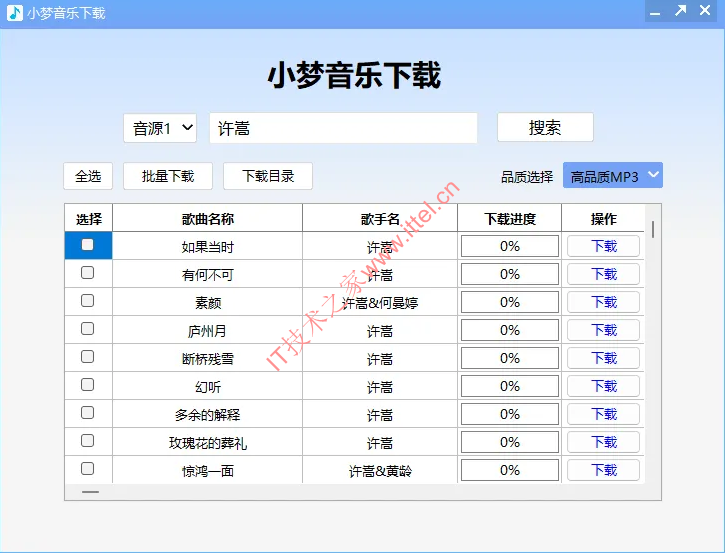The height and width of the screenshot is (553, 725).
Task: Click the 歌手名 column header
Action: coord(380,218)
